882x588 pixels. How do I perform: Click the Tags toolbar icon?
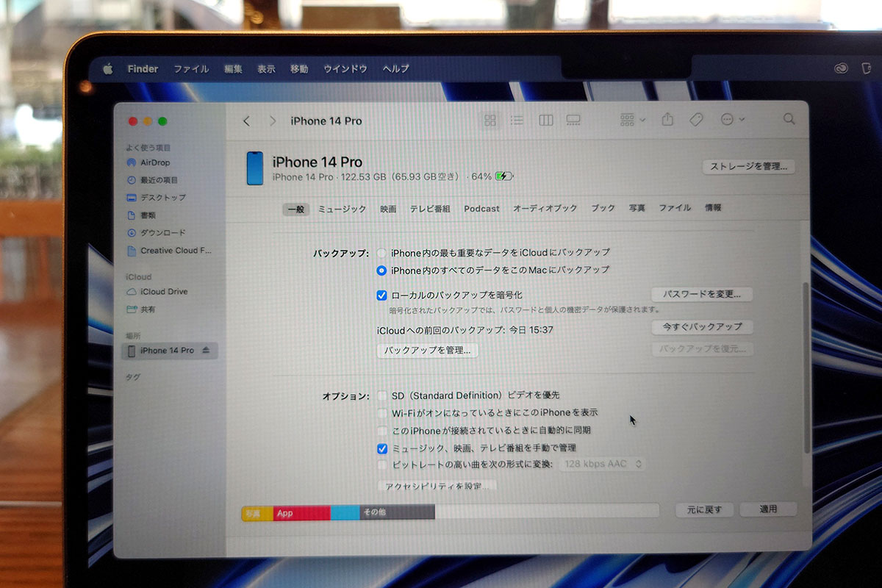pyautogui.click(x=696, y=119)
